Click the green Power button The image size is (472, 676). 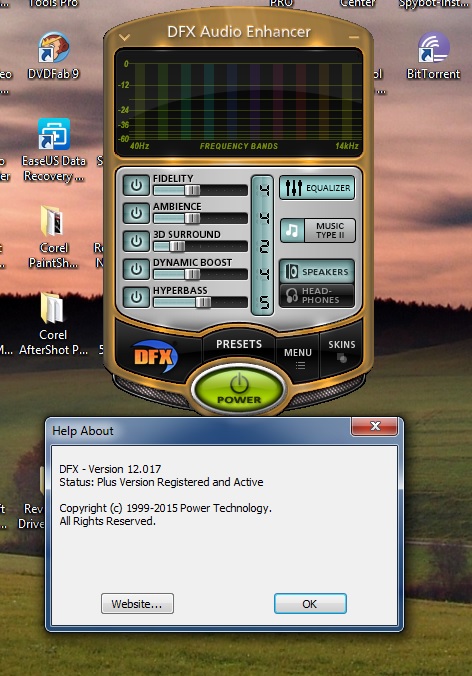[x=239, y=389]
